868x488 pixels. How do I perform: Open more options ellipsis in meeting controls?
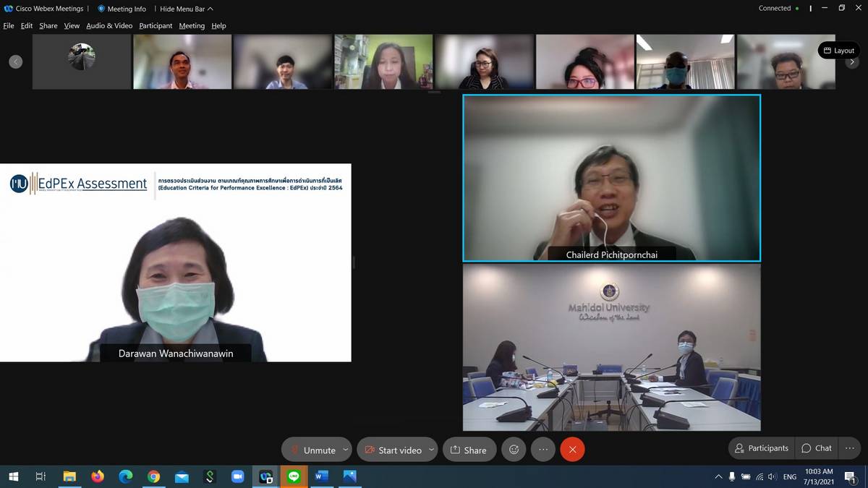(x=543, y=450)
